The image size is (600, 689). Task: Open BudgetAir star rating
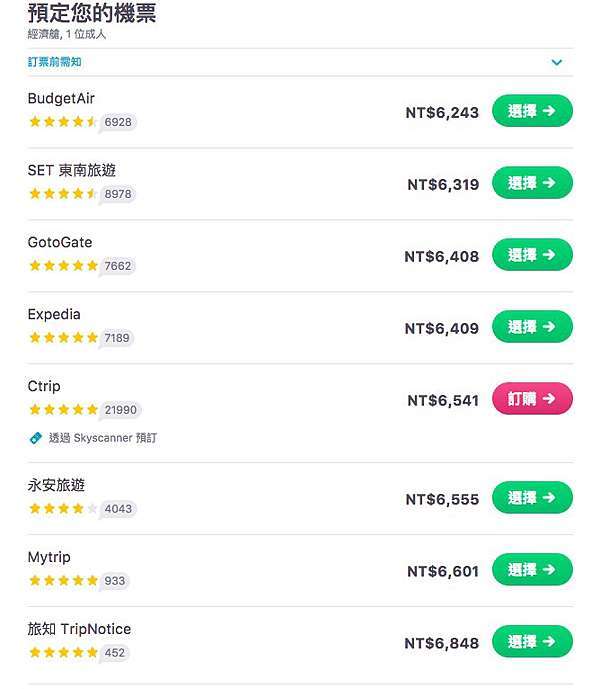click(62, 122)
